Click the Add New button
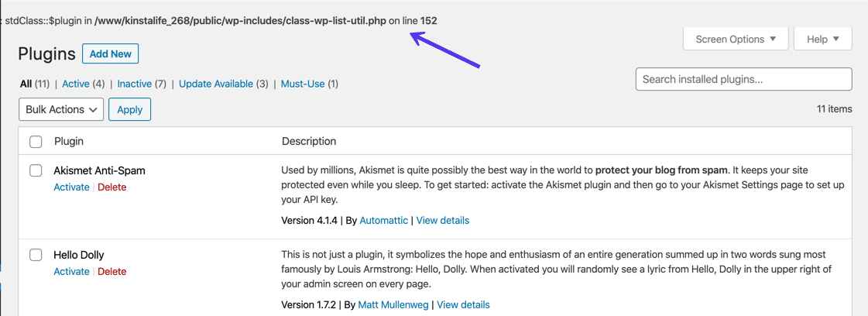Viewport: 868px width, 316px height. pos(110,54)
